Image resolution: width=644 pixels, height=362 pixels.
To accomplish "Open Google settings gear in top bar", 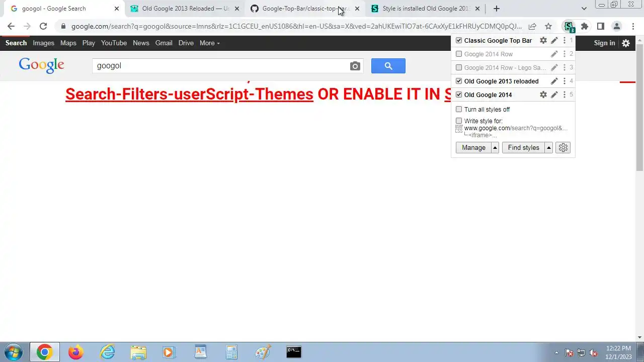I will 626,43.
